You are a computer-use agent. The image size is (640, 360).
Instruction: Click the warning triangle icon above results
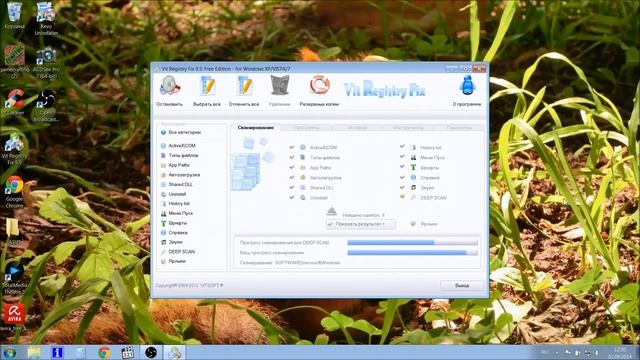pos(332,211)
